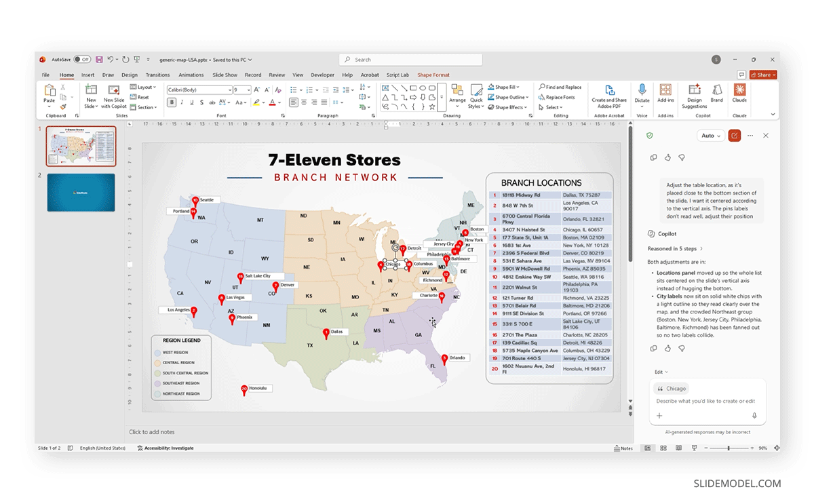814x504 pixels.
Task: Expand Shape Fill dropdown
Action: [x=503, y=87]
